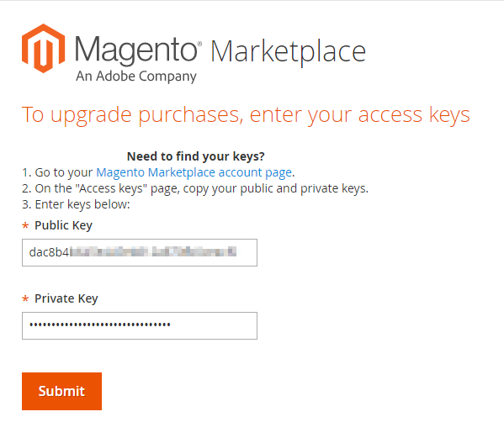Click the Marketplace title in the header
This screenshot has width=504, height=438.
tap(289, 52)
